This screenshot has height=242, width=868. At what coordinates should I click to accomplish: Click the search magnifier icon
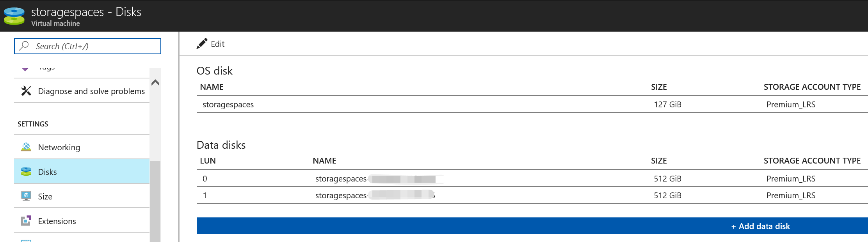[24, 46]
